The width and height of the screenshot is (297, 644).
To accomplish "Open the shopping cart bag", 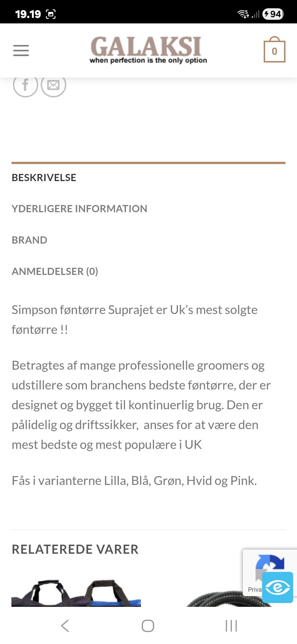I will click(273, 51).
